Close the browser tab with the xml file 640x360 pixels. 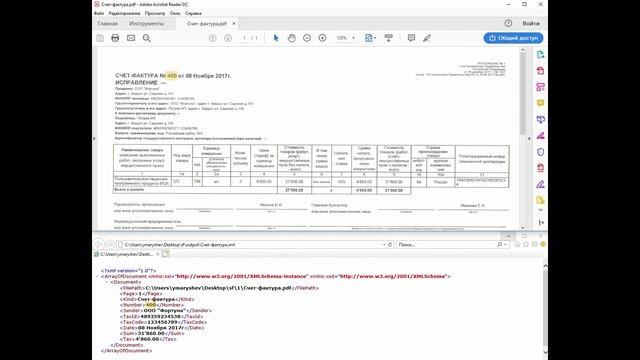pos(158,254)
